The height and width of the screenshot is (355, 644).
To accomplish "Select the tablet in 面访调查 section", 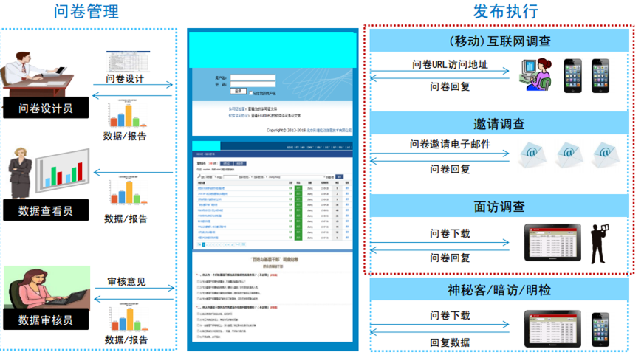I will (x=553, y=243).
